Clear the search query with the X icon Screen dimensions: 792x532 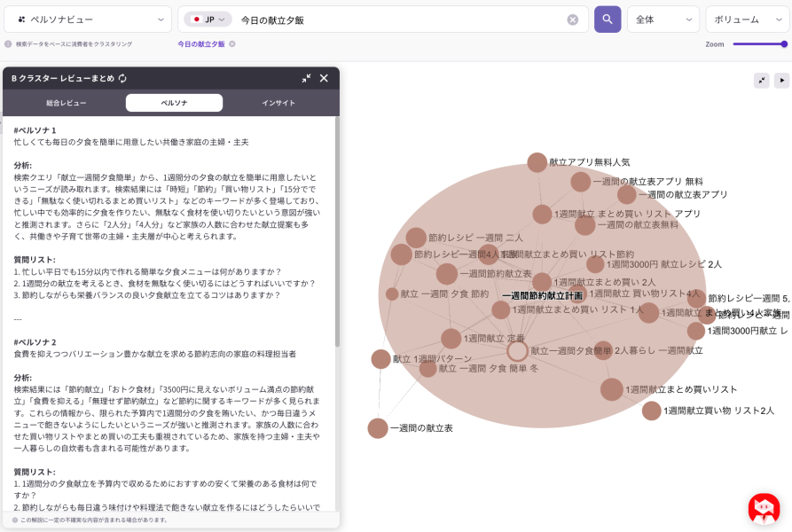pos(573,20)
